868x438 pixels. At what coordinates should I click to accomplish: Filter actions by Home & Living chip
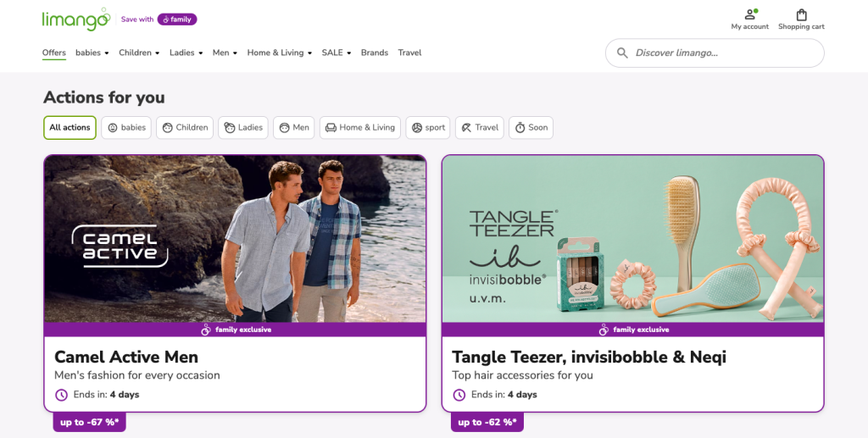coord(359,128)
